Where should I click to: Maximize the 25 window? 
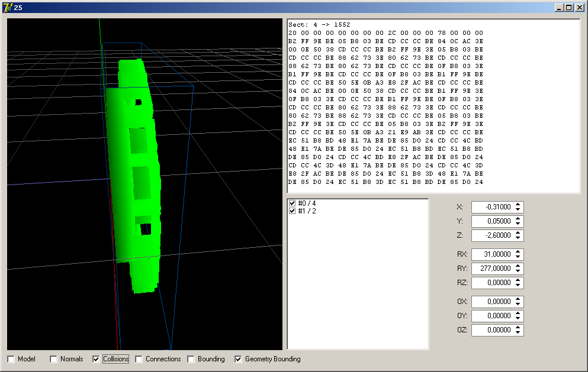click(569, 8)
